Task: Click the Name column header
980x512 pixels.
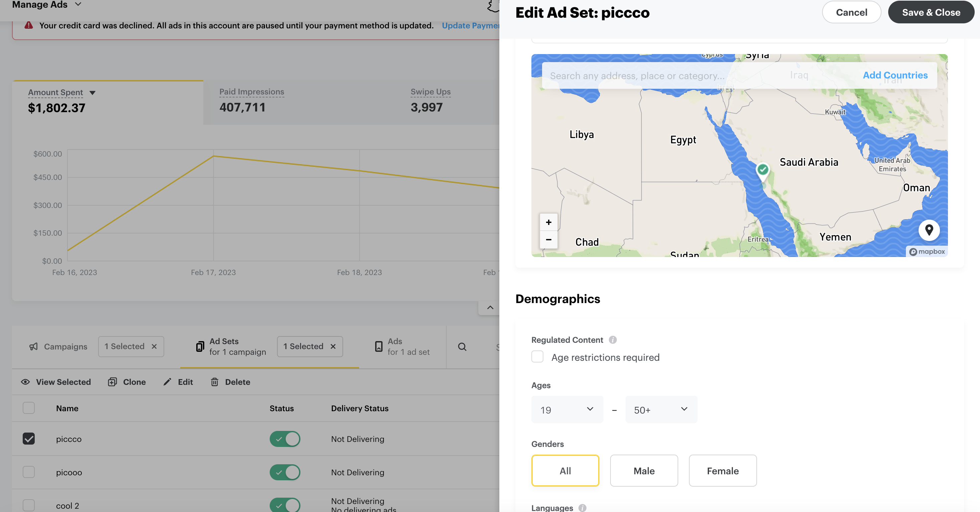Action: [67, 408]
